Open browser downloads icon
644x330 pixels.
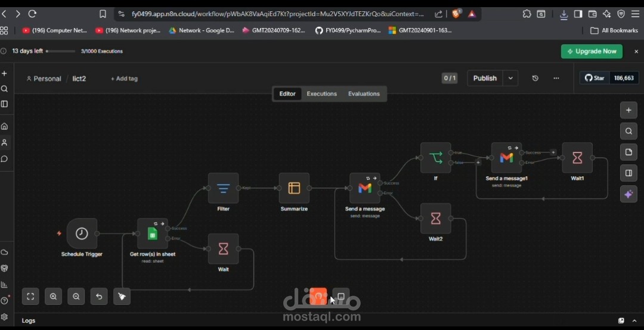pos(564,14)
